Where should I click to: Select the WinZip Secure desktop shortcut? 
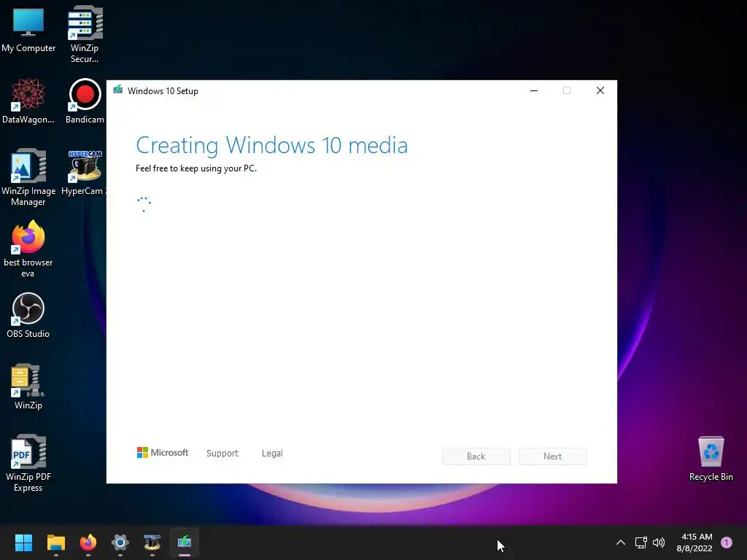tap(85, 34)
